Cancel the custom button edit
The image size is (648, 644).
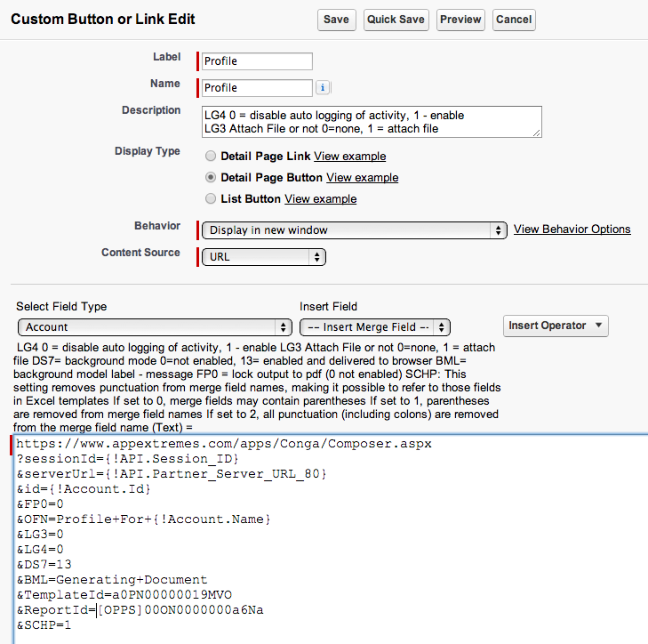click(513, 20)
